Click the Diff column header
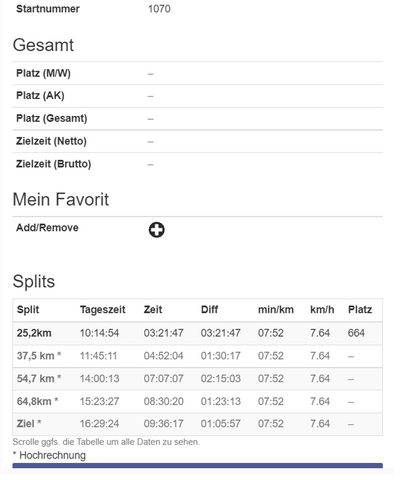The width and height of the screenshot is (411, 480). 209,310
